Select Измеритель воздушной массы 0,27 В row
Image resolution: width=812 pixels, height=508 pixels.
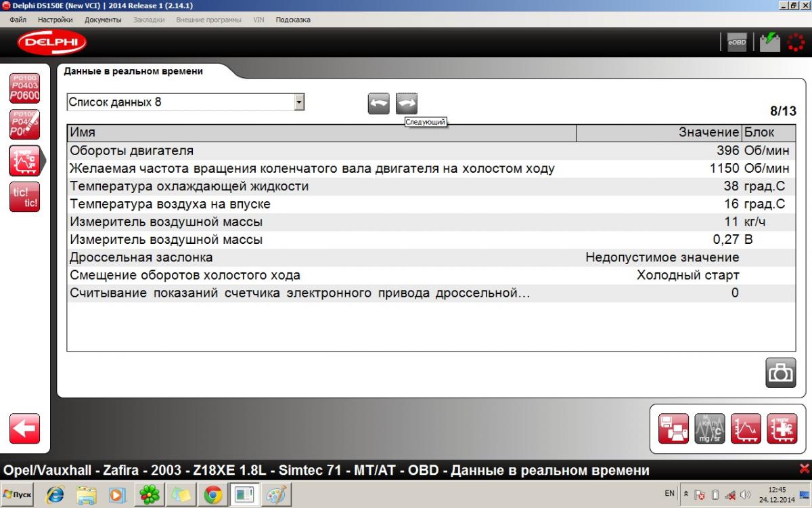[x=430, y=240]
